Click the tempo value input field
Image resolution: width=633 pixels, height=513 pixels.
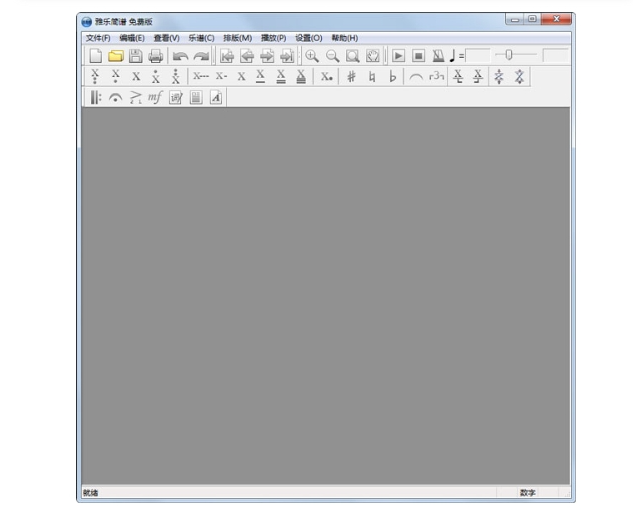tap(479, 56)
